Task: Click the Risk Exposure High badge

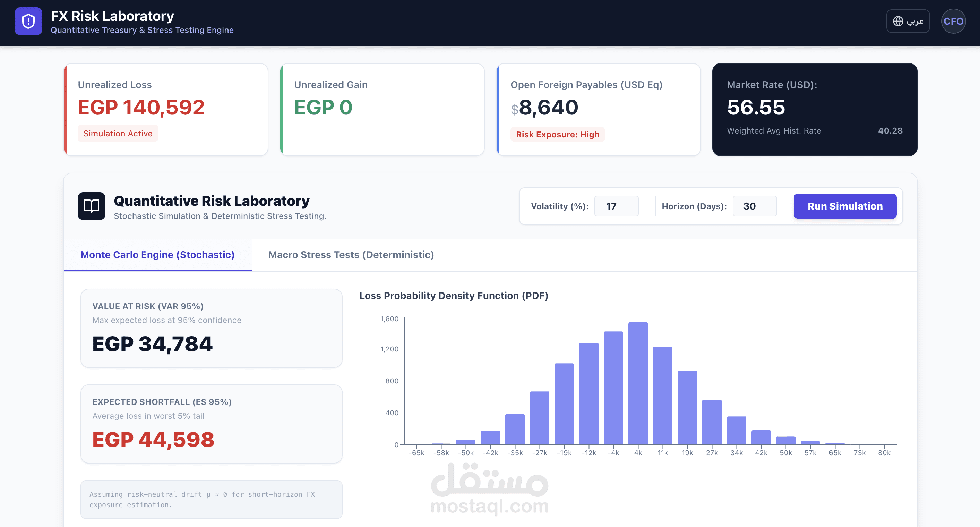Action: pyautogui.click(x=557, y=134)
